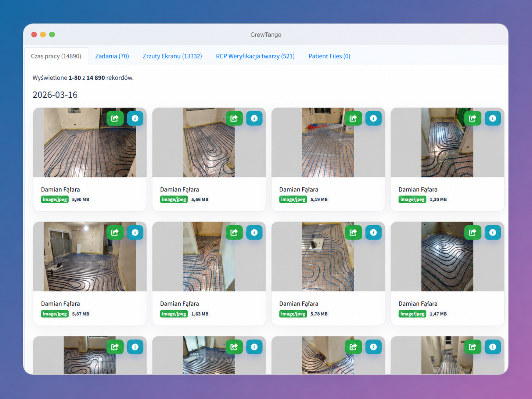The image size is (532, 399).
Task: Click the Damian Fąfara name above 5,19 MB
Action: click(299, 190)
